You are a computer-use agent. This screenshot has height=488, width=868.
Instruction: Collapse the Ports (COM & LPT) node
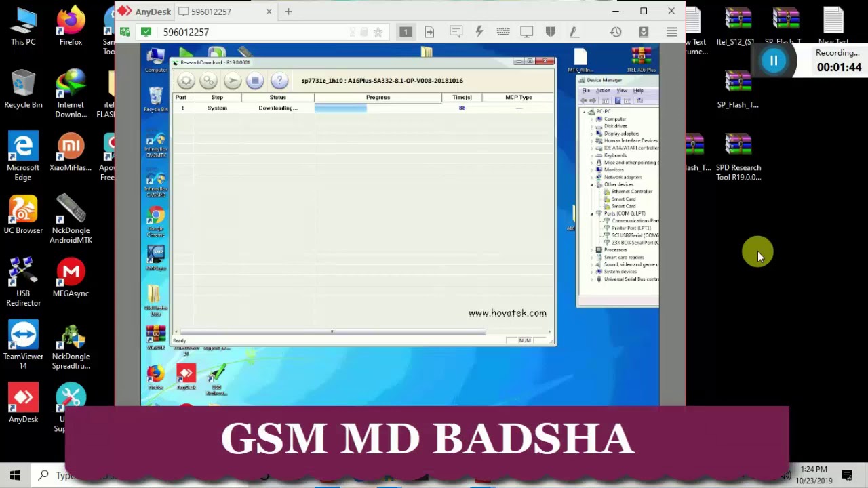pyautogui.click(x=592, y=213)
